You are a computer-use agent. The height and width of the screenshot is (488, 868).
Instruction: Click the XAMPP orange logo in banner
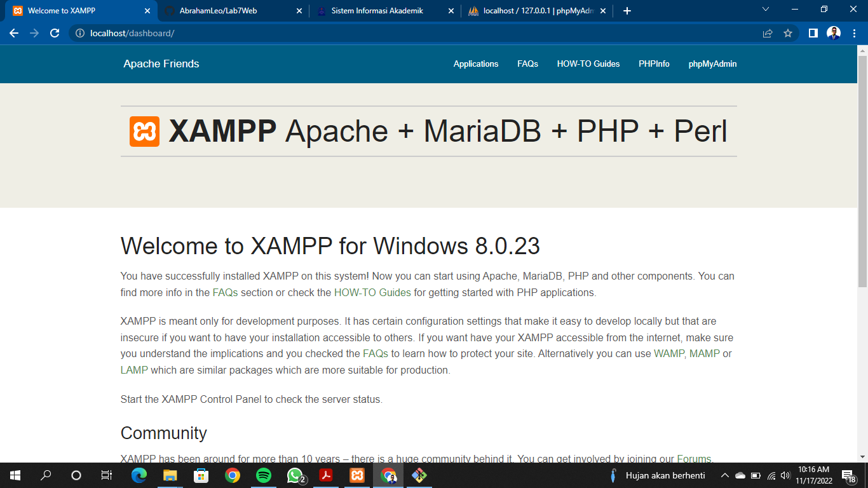pyautogui.click(x=144, y=132)
